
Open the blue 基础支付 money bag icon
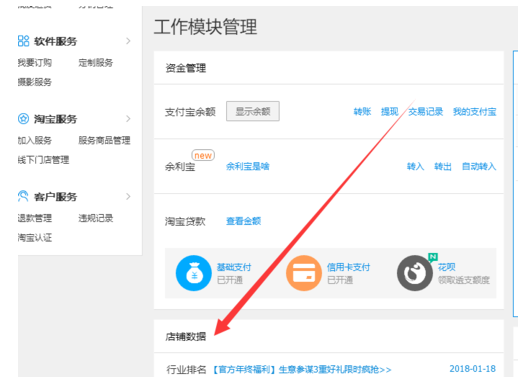pyautogui.click(x=194, y=273)
